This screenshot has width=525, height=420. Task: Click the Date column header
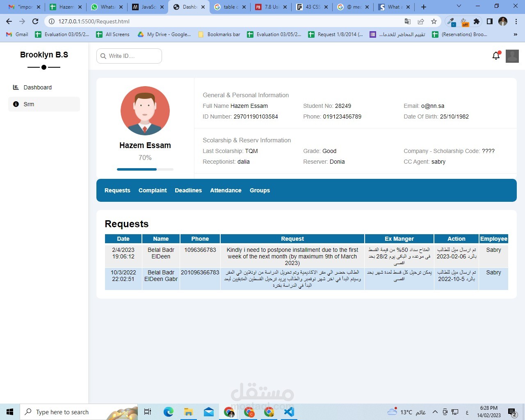coord(123,239)
